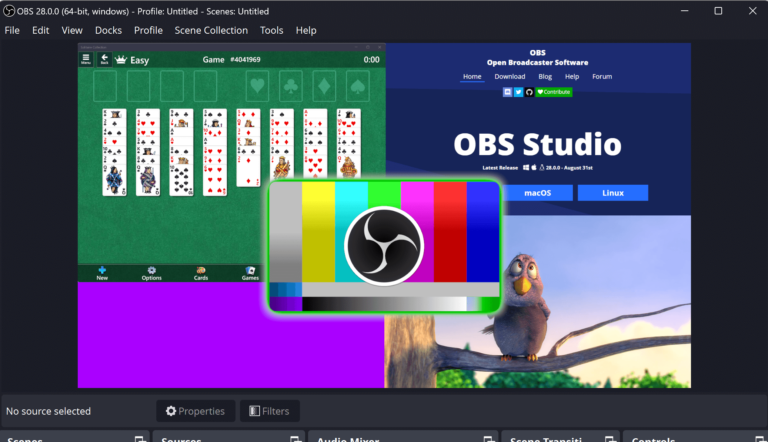Open the solitaire Cards button

[x=201, y=273]
